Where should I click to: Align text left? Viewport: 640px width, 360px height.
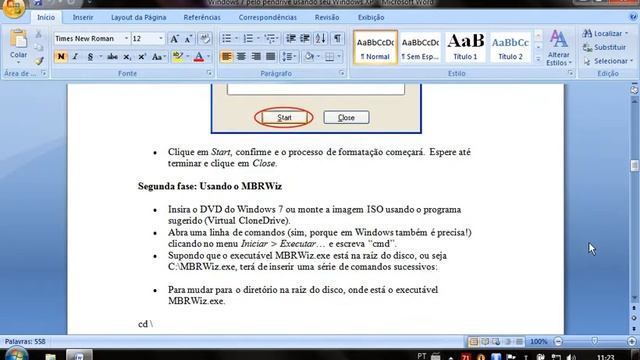point(226,57)
